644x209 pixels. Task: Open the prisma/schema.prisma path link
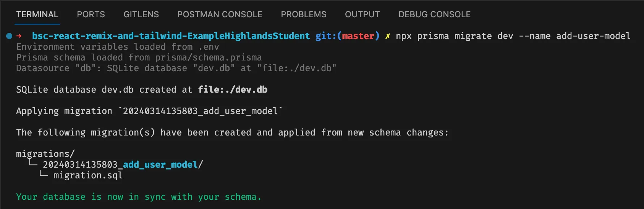click(208, 57)
